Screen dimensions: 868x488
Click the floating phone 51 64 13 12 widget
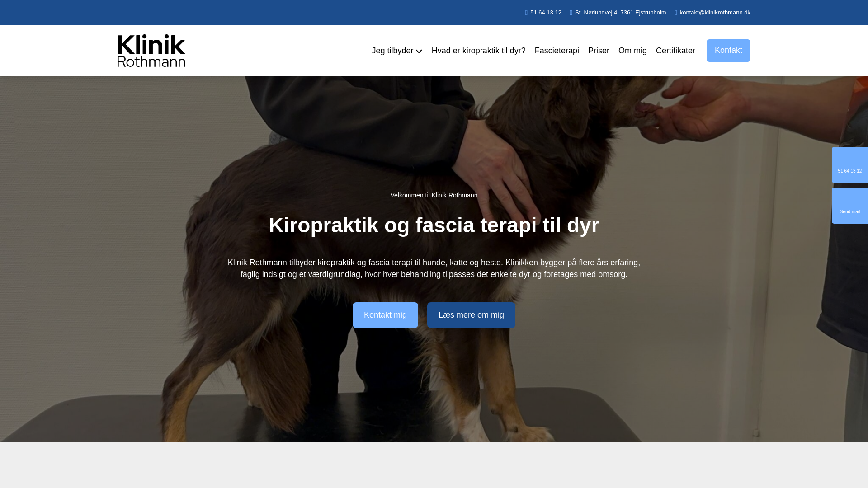[x=849, y=165]
